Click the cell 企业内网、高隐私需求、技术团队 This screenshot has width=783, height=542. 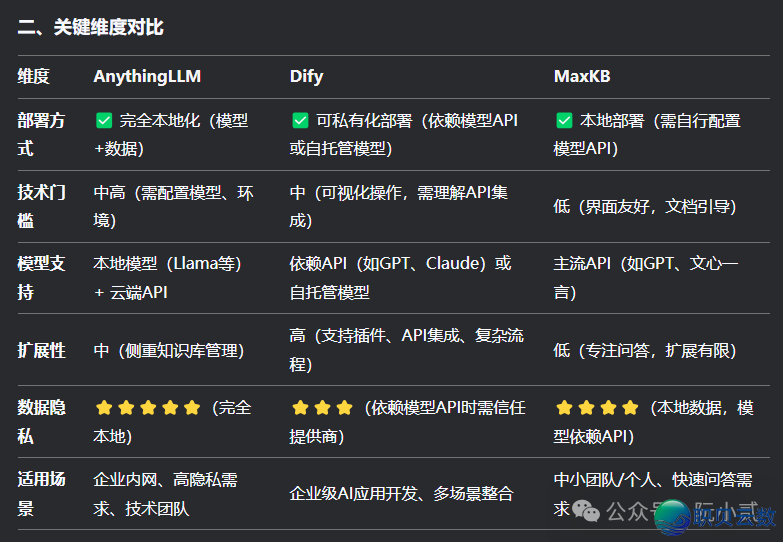click(165, 494)
